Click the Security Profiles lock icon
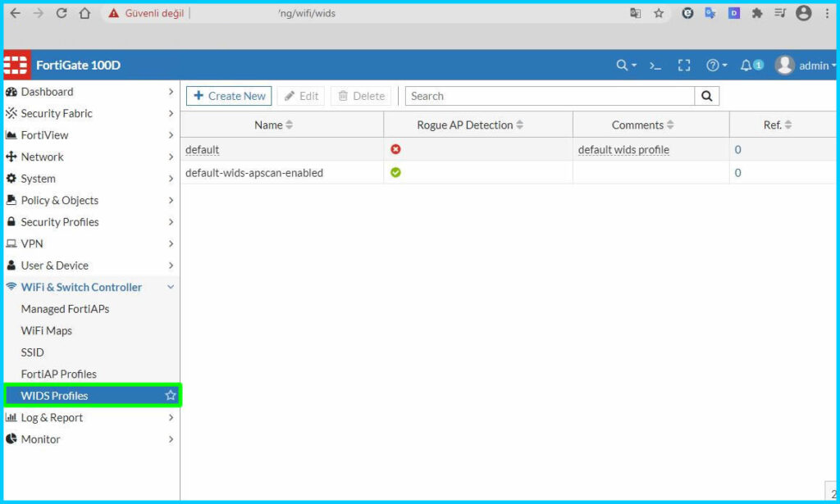The height and width of the screenshot is (504, 840). pyautogui.click(x=11, y=221)
